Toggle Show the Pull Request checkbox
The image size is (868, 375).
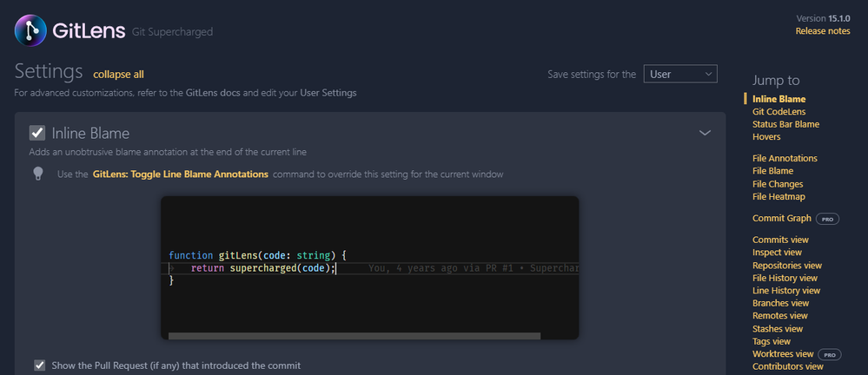pos(39,365)
